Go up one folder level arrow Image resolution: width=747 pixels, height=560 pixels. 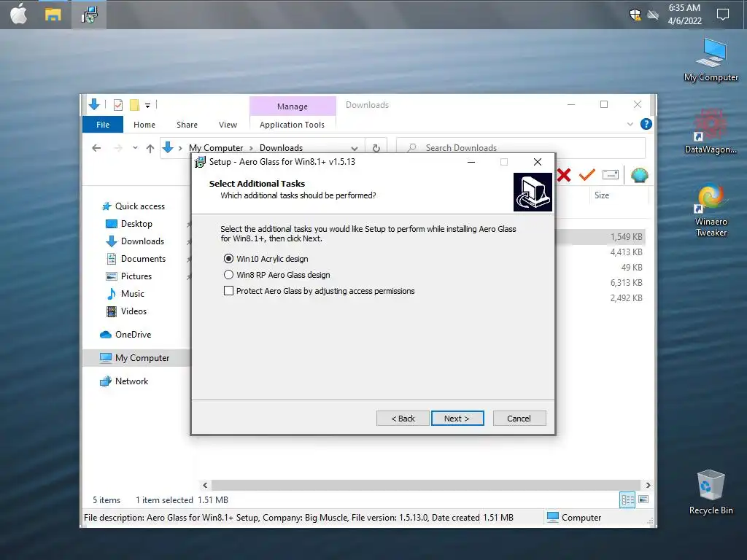click(x=150, y=149)
